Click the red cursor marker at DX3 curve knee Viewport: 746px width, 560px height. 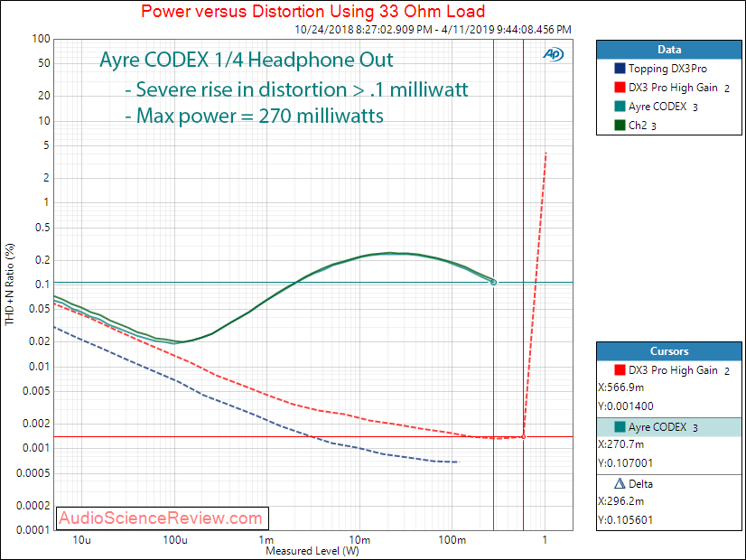point(523,437)
